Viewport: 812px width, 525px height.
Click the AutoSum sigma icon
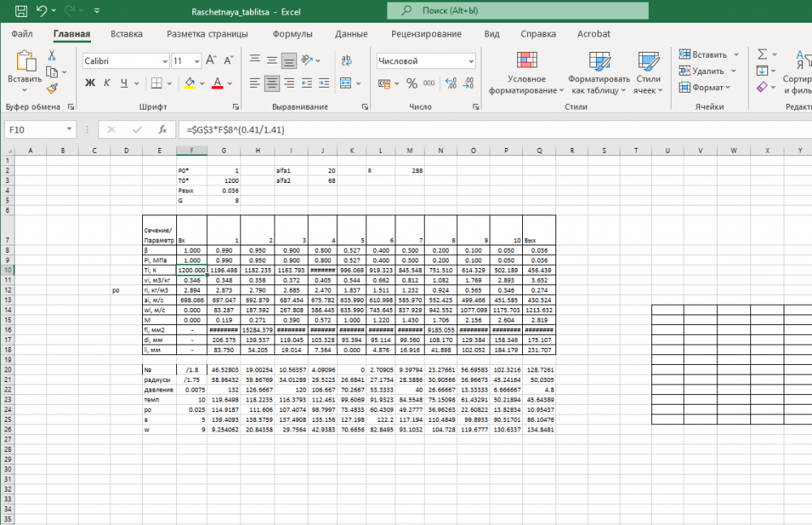tap(762, 54)
